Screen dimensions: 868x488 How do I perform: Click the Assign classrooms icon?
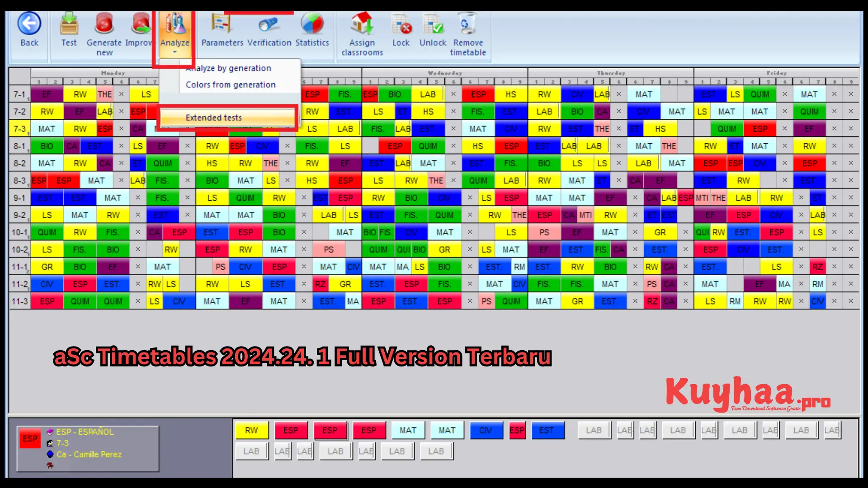click(362, 23)
